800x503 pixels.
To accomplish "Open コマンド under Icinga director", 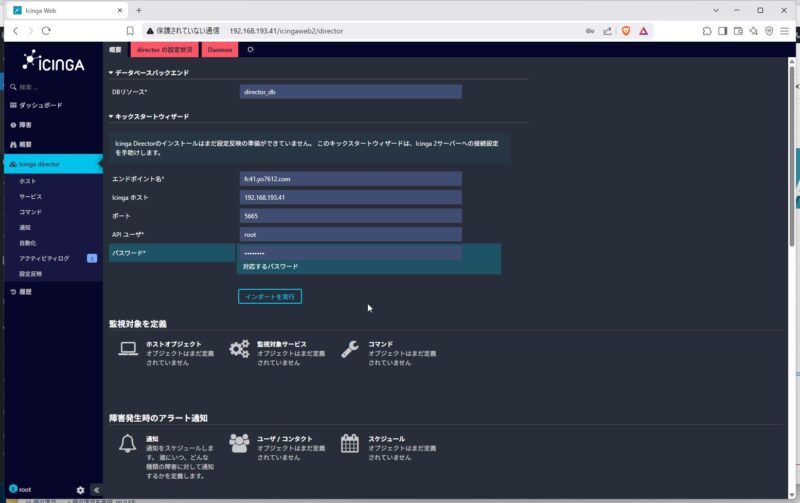I will coord(31,212).
